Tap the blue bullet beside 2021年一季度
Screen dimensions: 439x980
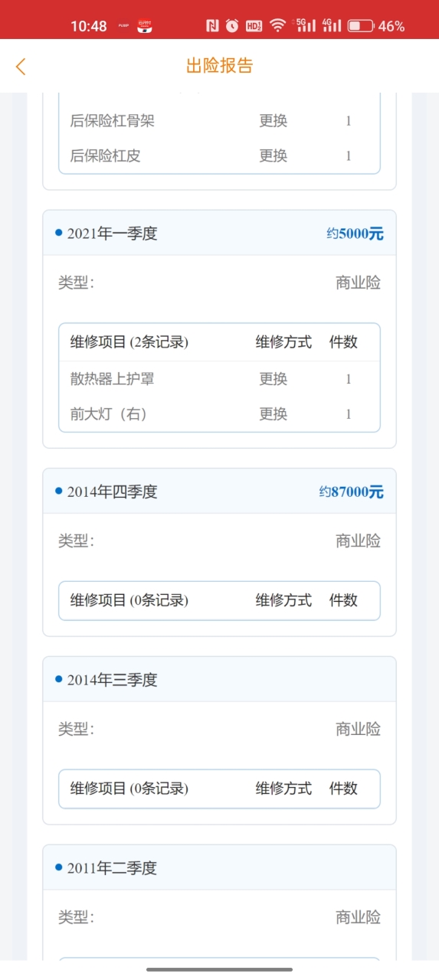click(59, 233)
